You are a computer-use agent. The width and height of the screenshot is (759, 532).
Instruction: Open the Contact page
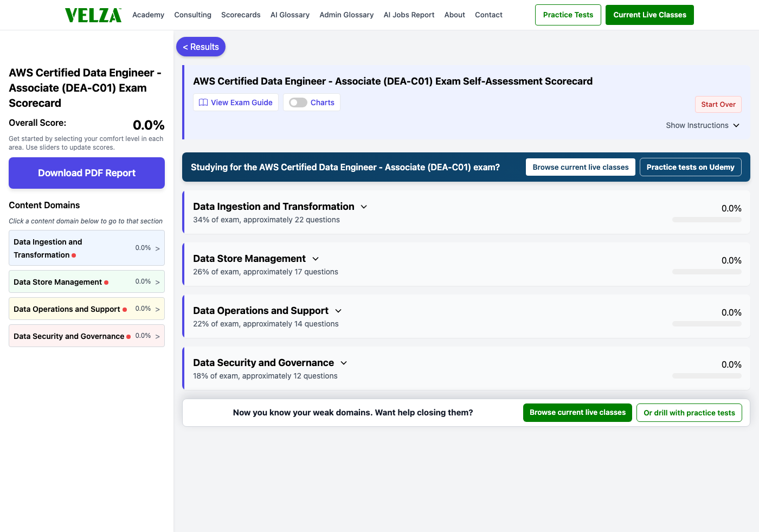pyautogui.click(x=488, y=15)
